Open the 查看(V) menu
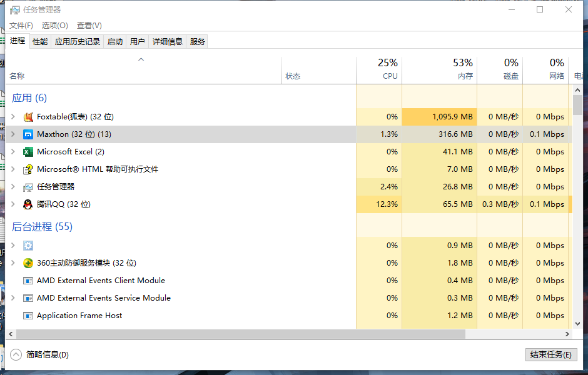588x375 pixels. point(89,26)
